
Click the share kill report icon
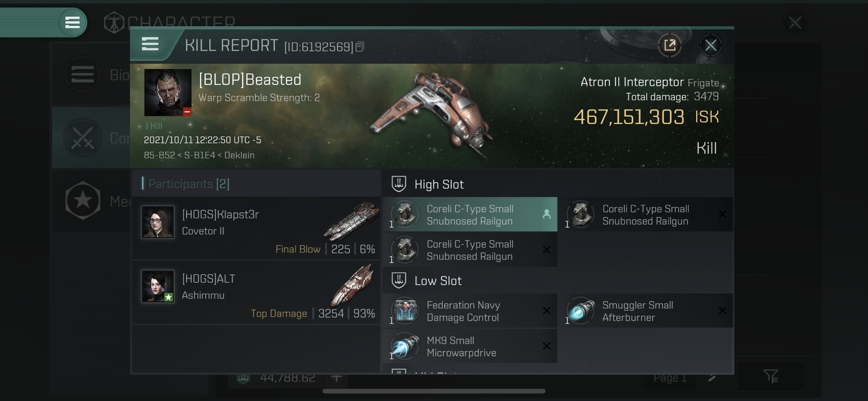670,45
